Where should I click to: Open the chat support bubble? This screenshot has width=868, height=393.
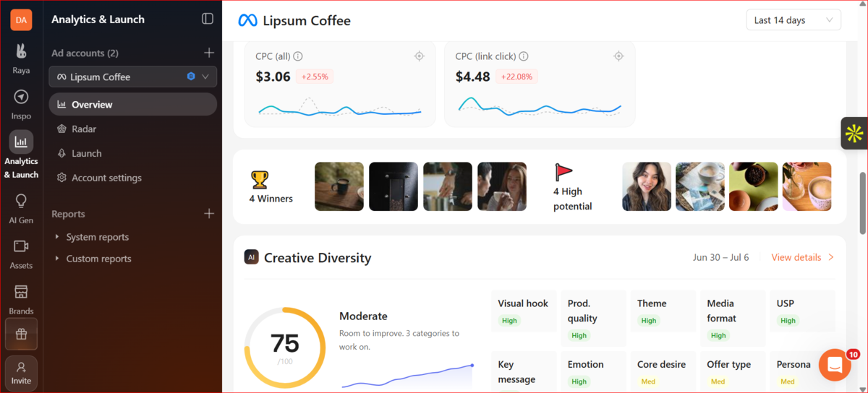coord(835,365)
